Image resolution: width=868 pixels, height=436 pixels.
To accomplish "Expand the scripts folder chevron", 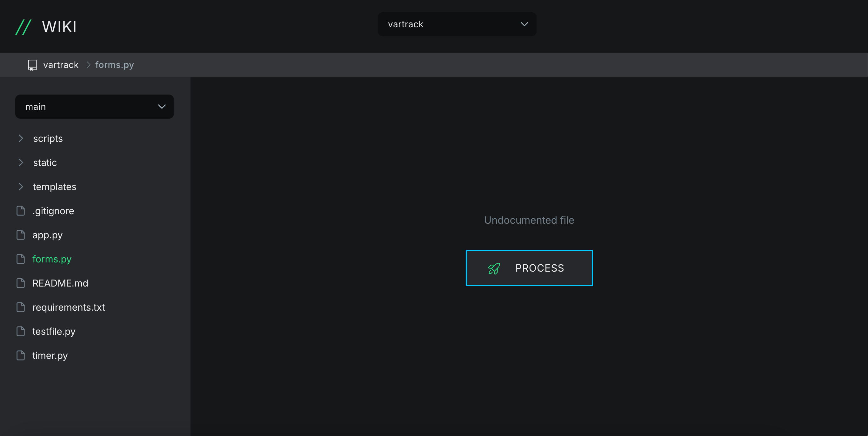I will [21, 138].
